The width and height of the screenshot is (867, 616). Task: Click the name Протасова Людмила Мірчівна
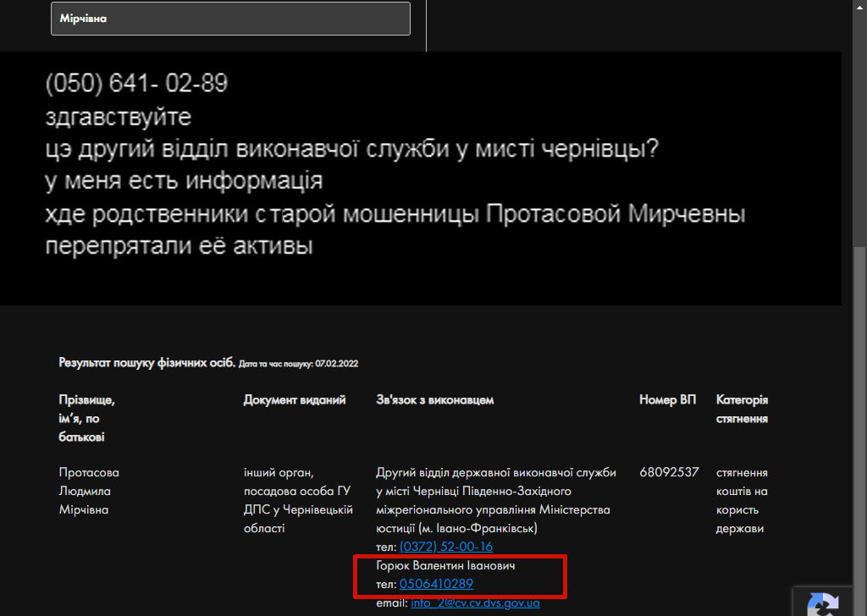click(88, 491)
